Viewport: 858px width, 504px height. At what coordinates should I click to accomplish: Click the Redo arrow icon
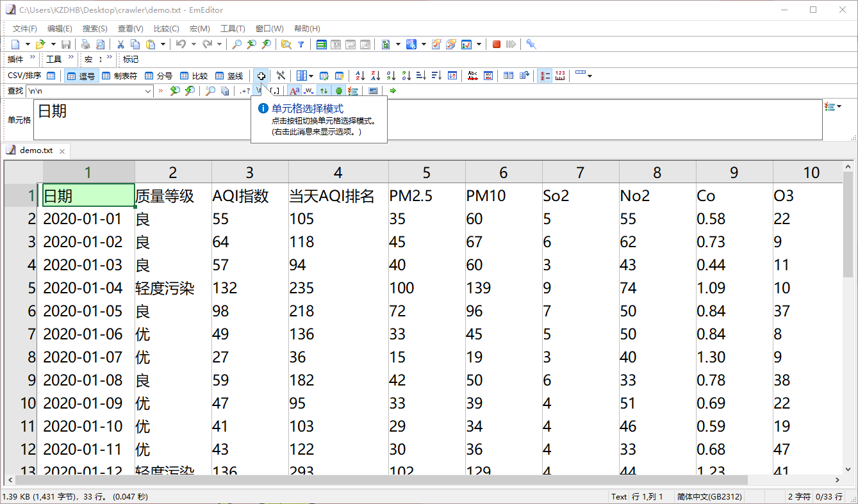(x=207, y=44)
